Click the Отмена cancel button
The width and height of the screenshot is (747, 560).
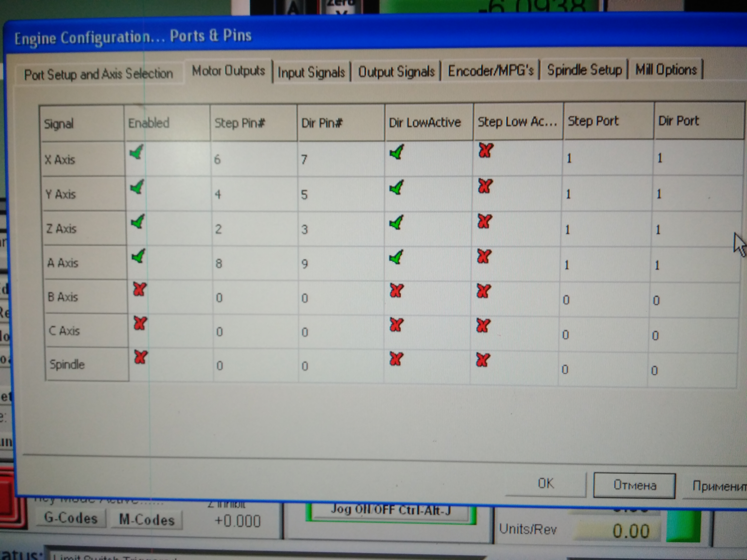634,485
